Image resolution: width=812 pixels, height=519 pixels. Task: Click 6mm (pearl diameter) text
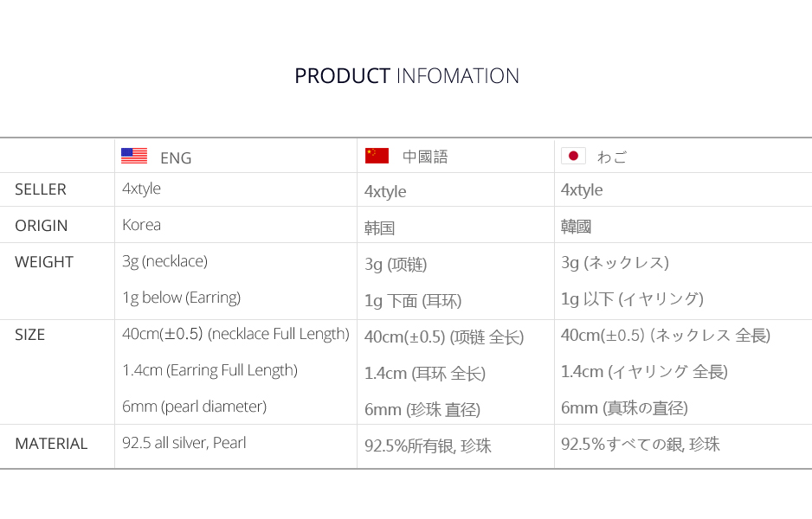click(194, 407)
